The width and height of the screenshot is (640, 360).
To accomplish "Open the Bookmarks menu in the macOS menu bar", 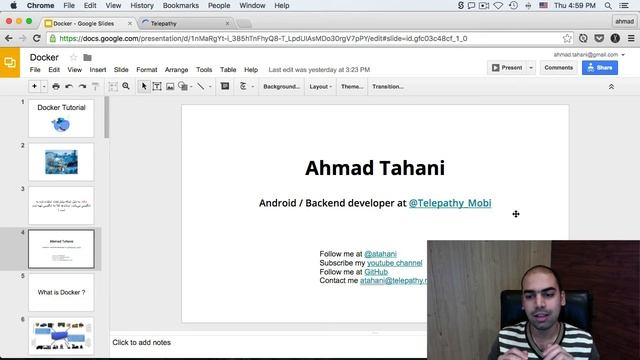I will [180, 6].
